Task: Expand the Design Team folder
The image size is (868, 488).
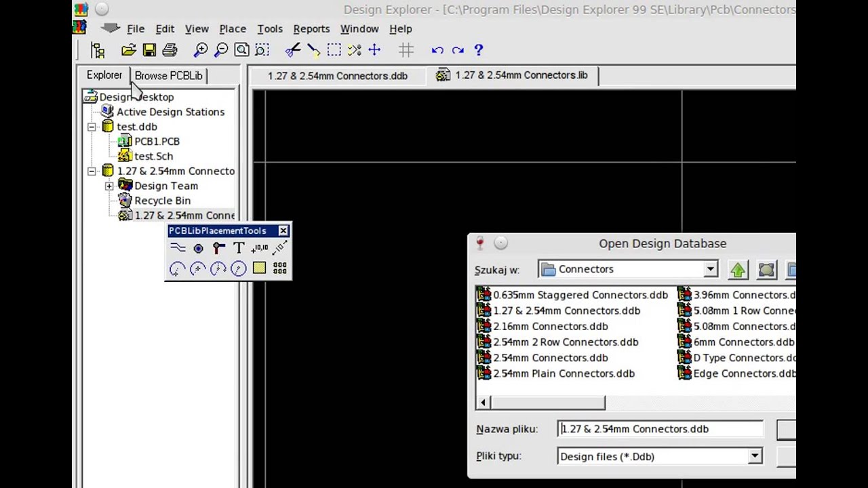Action: (x=109, y=186)
